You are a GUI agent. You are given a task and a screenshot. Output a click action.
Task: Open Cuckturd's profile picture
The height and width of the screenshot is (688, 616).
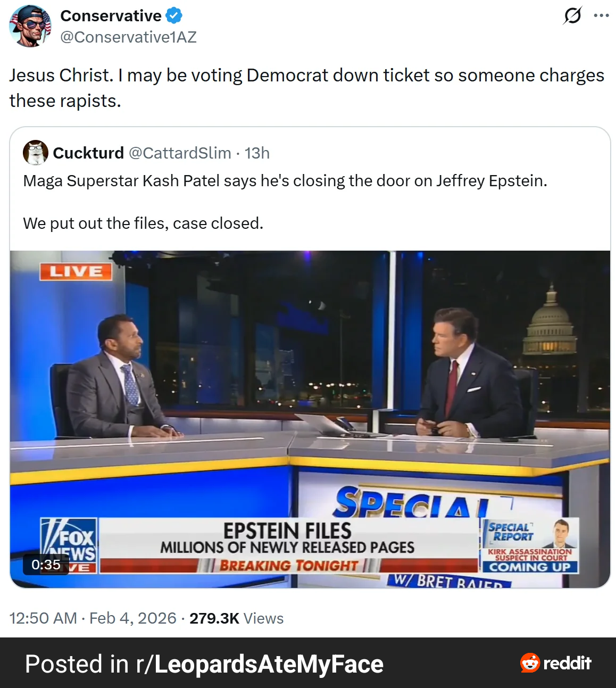click(35, 153)
